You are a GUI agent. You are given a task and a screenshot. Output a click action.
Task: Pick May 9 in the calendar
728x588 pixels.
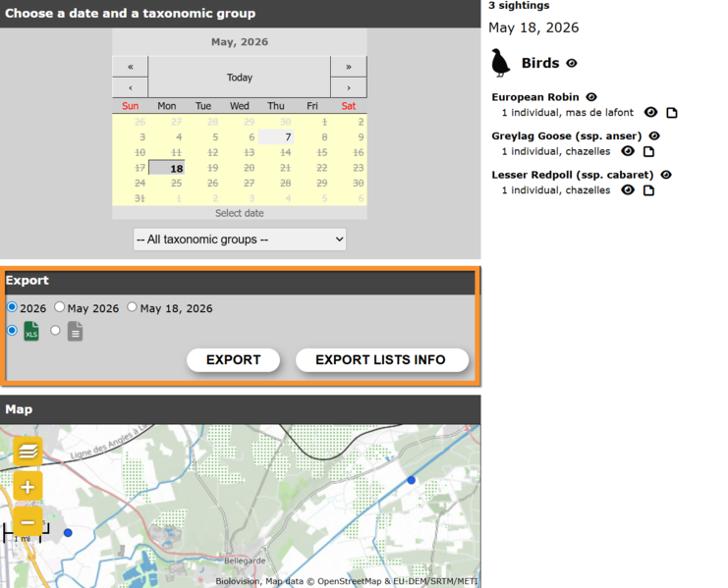coord(349,136)
